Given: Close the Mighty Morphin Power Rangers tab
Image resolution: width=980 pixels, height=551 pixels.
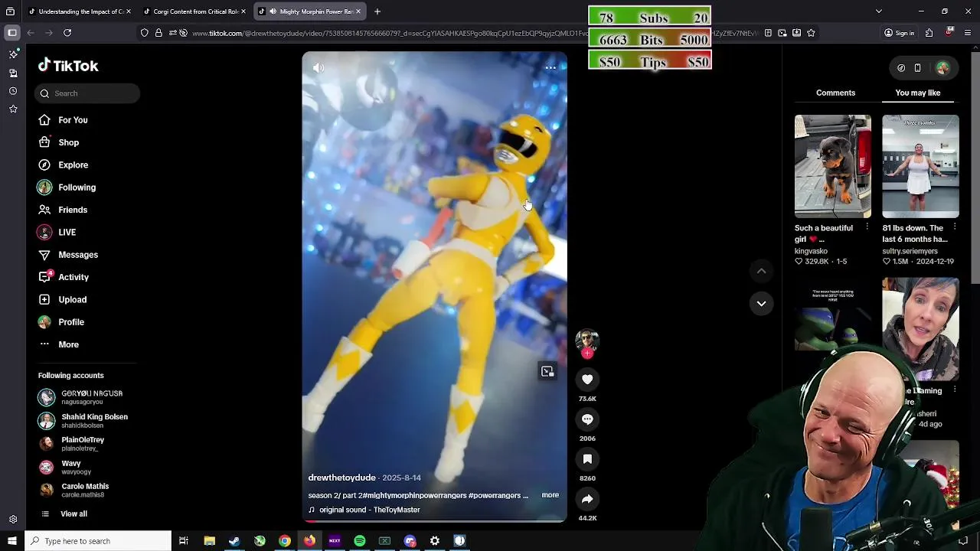Looking at the screenshot, I should click(x=358, y=11).
